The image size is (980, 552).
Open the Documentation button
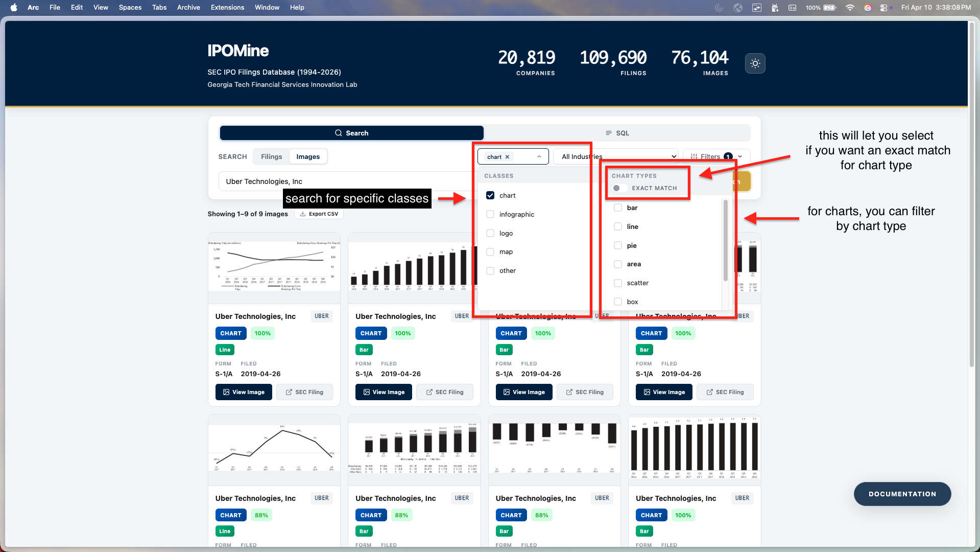tap(902, 494)
